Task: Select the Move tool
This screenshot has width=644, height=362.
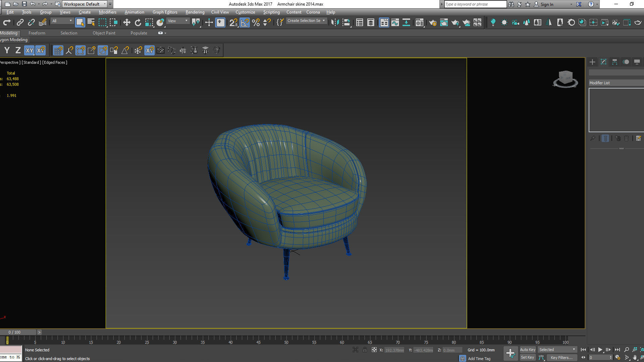Action: pyautogui.click(x=126, y=22)
